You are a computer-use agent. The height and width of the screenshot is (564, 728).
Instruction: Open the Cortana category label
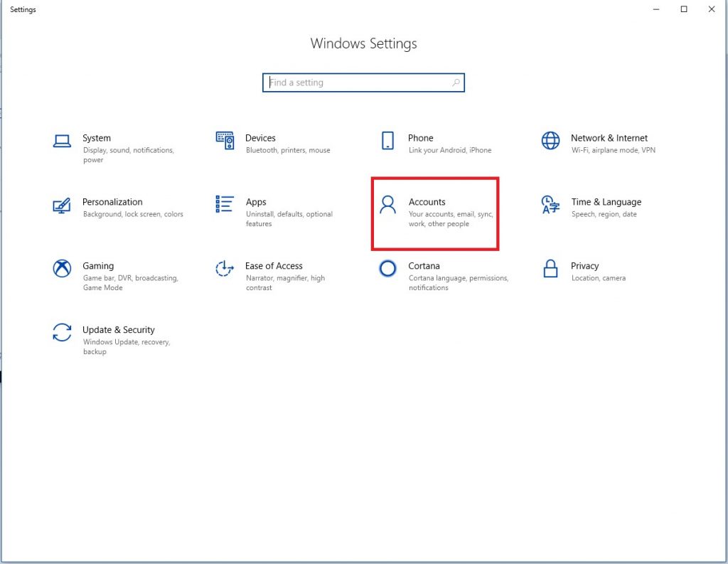click(x=424, y=266)
